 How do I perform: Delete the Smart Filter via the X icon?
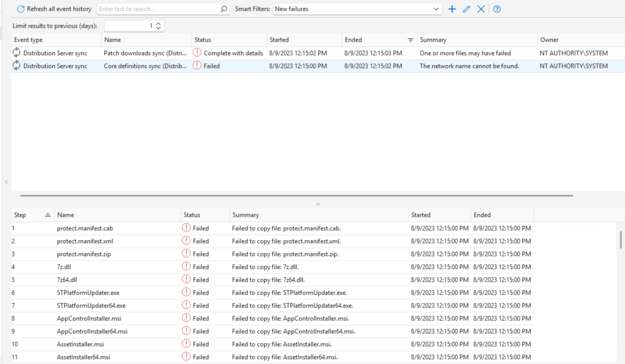click(481, 9)
